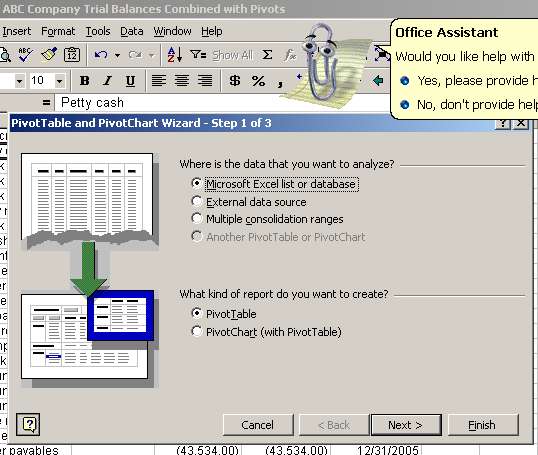Open the Window menu
The image size is (538, 455).
tap(172, 31)
